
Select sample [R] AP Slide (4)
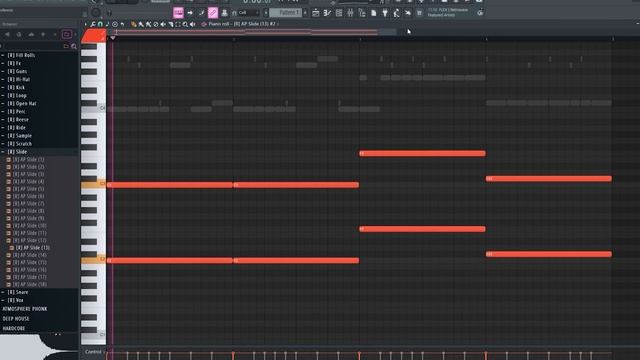(x=28, y=182)
